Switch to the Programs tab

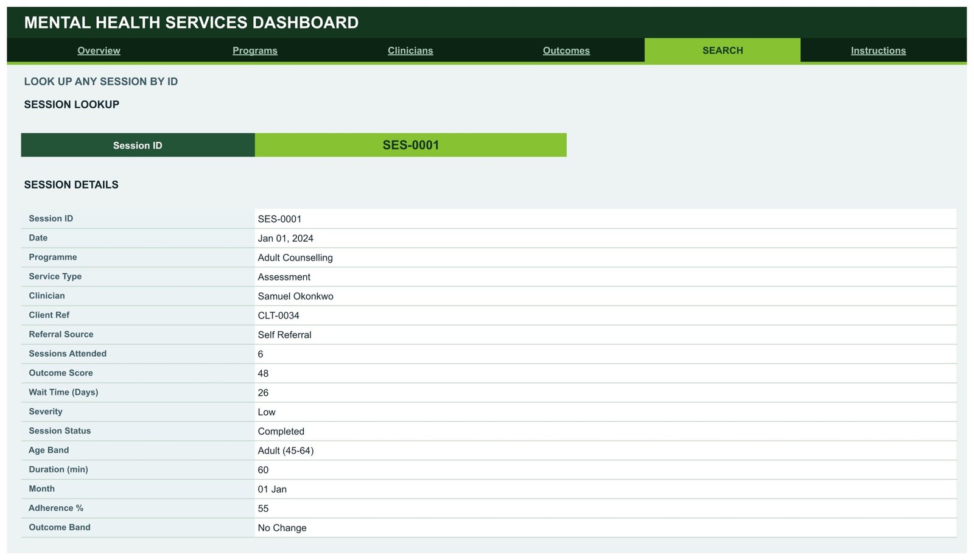coord(255,51)
